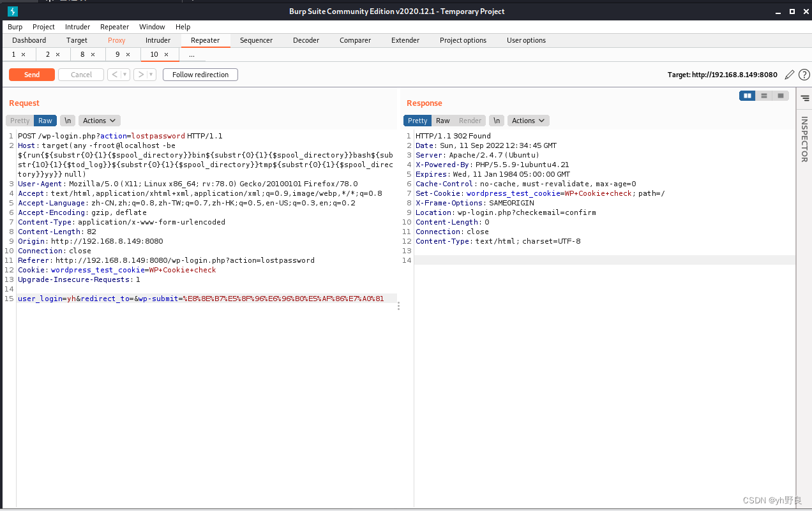
Task: Close Repeater tab 8 with its x
Action: pyautogui.click(x=93, y=55)
